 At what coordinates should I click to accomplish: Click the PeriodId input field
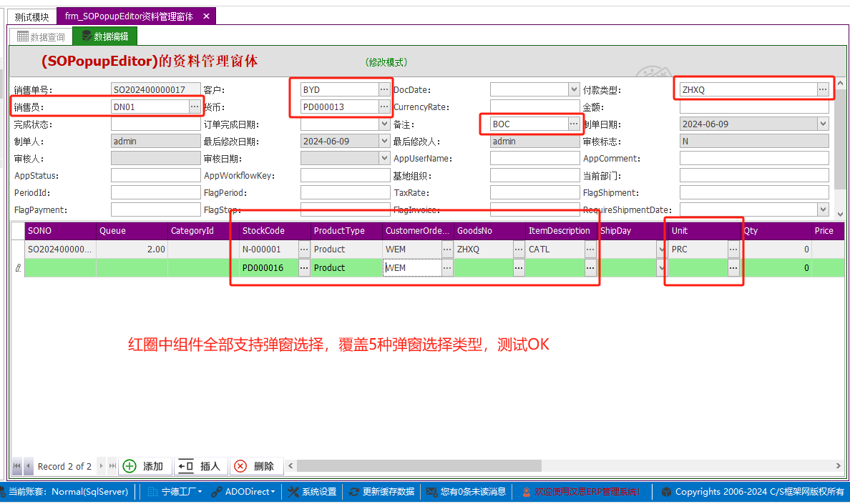[x=155, y=192]
